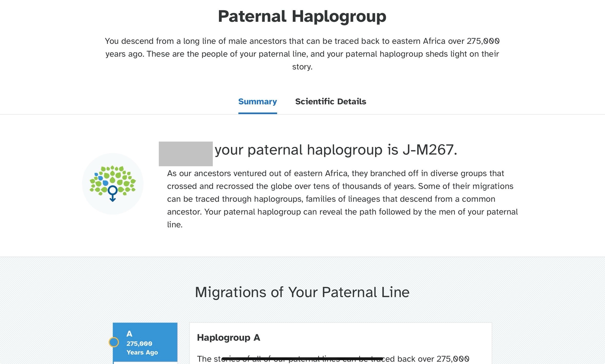Click the white Haplogroup A description panel
Screen dimensions: 605x364
pyautogui.click(x=340, y=343)
